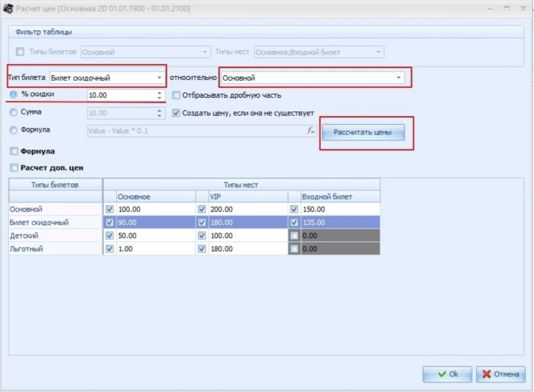Viewport: 534px width, 392px height.
Task: Click the VIP column header
Action: (248, 196)
